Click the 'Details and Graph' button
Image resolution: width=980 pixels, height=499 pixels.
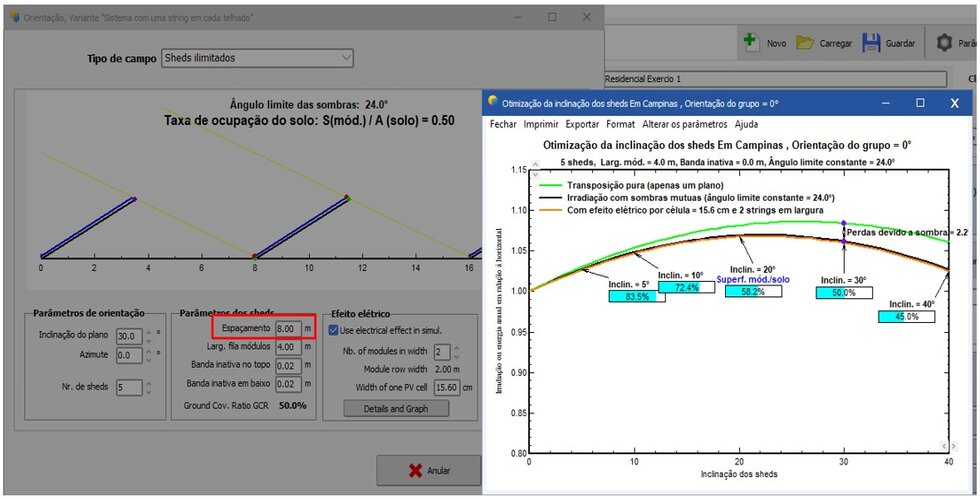[395, 408]
